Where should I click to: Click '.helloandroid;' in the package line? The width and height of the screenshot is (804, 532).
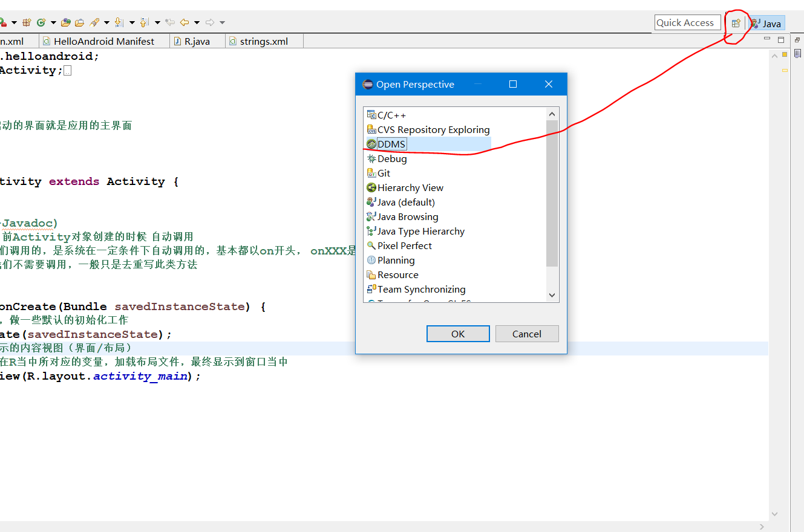tap(48, 56)
